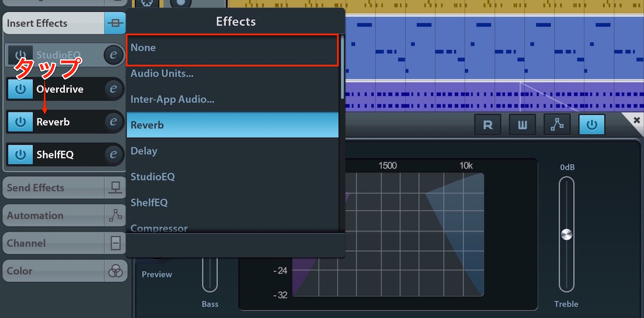Click the EQ curve graph display

[388, 233]
